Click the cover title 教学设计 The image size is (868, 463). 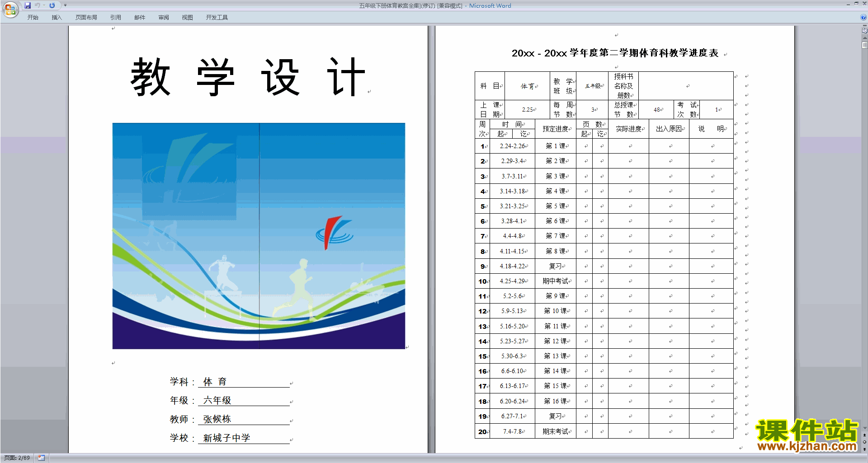(x=248, y=77)
